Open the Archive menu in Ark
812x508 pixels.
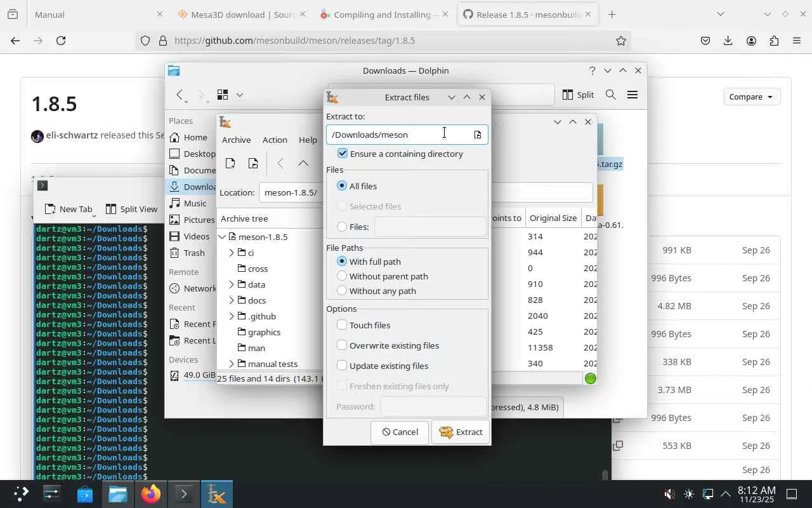[236, 140]
